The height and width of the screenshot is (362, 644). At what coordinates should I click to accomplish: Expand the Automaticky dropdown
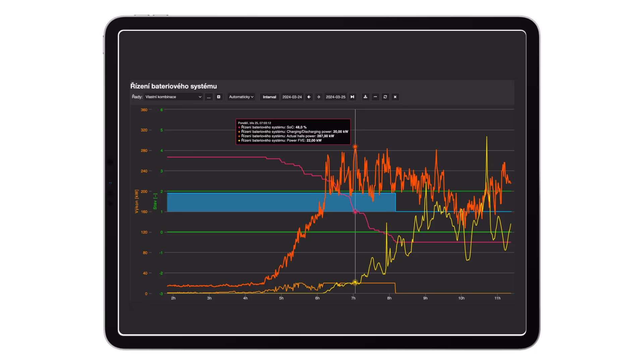[x=241, y=97]
